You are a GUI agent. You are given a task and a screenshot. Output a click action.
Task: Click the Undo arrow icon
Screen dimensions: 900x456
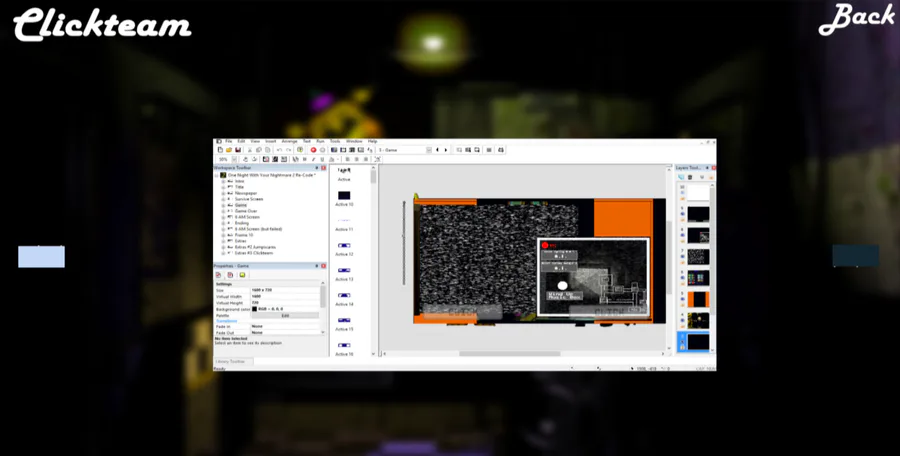click(x=280, y=150)
